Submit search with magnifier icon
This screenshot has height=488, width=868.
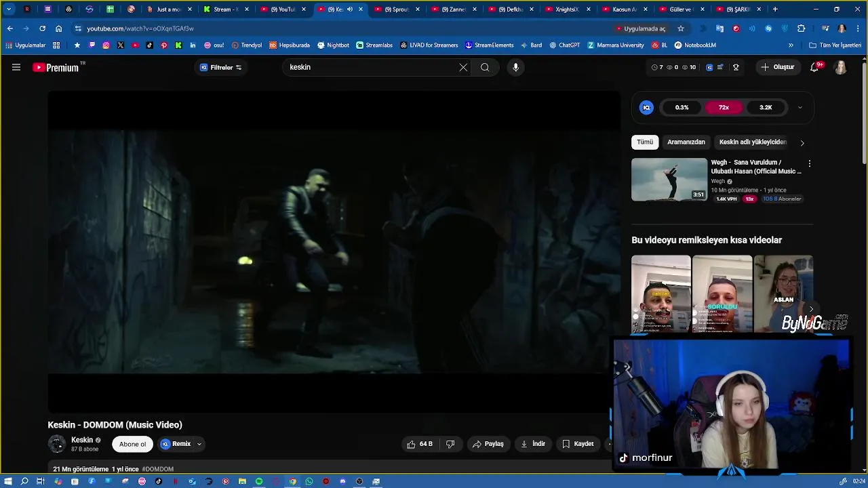485,67
